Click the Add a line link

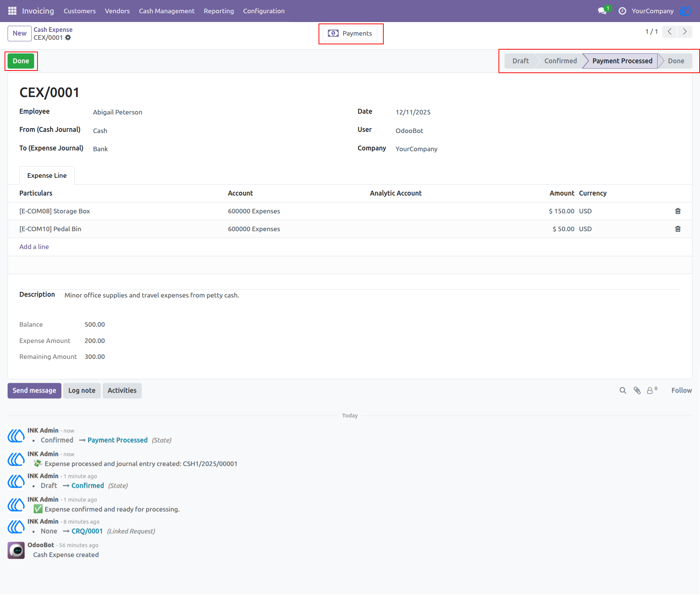tap(34, 247)
